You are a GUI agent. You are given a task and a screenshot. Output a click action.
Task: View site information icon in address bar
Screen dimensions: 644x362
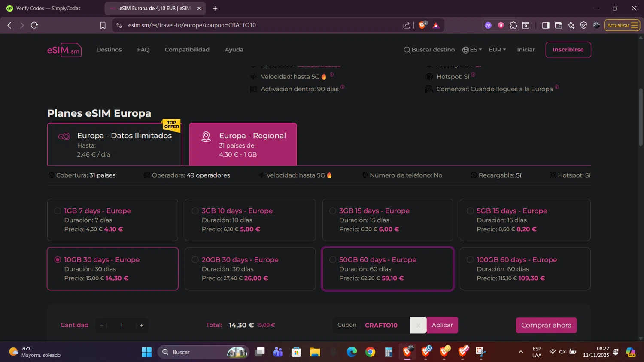(119, 25)
